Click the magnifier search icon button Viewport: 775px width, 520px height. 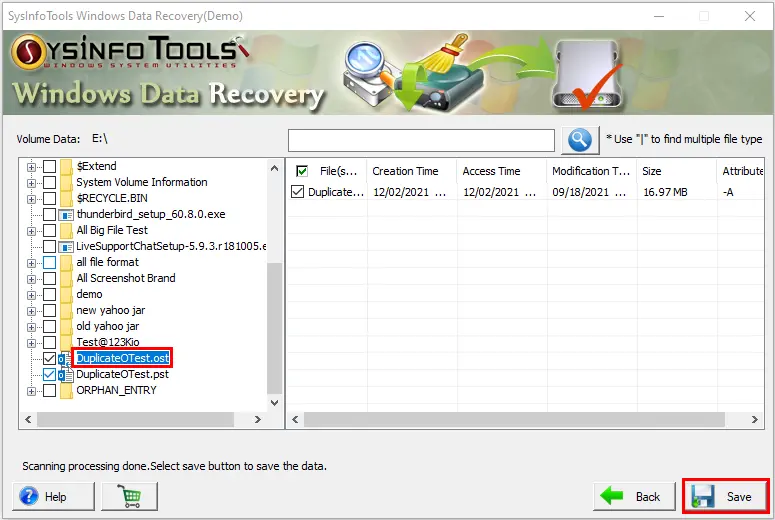tap(580, 140)
